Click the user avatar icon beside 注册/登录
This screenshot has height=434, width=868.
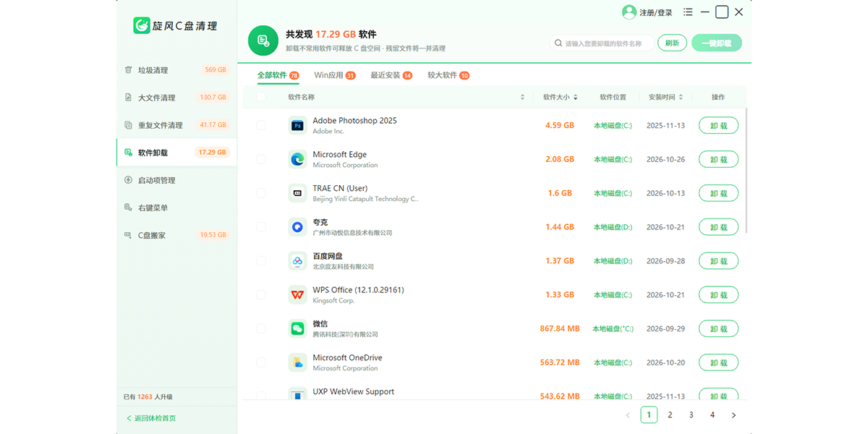coord(629,12)
